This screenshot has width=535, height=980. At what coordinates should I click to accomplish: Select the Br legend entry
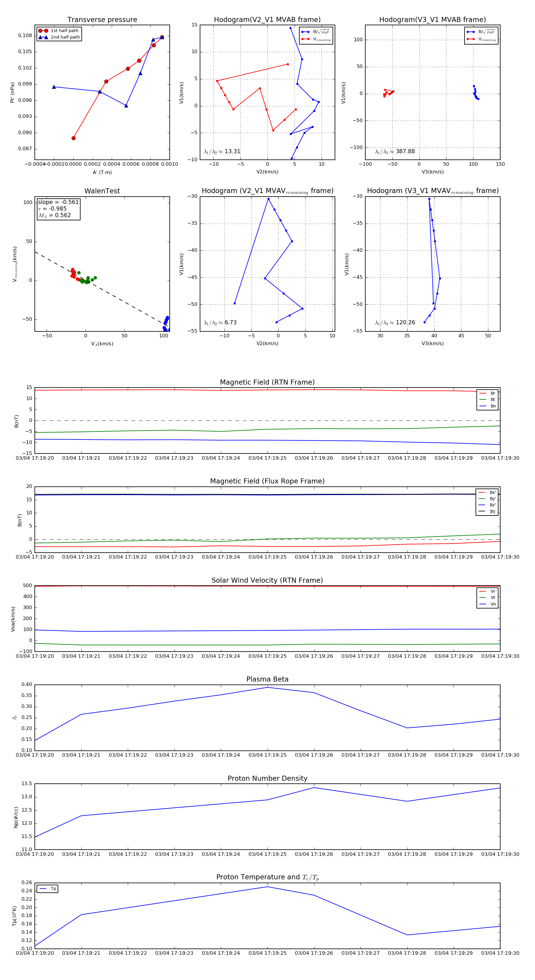pos(487,393)
